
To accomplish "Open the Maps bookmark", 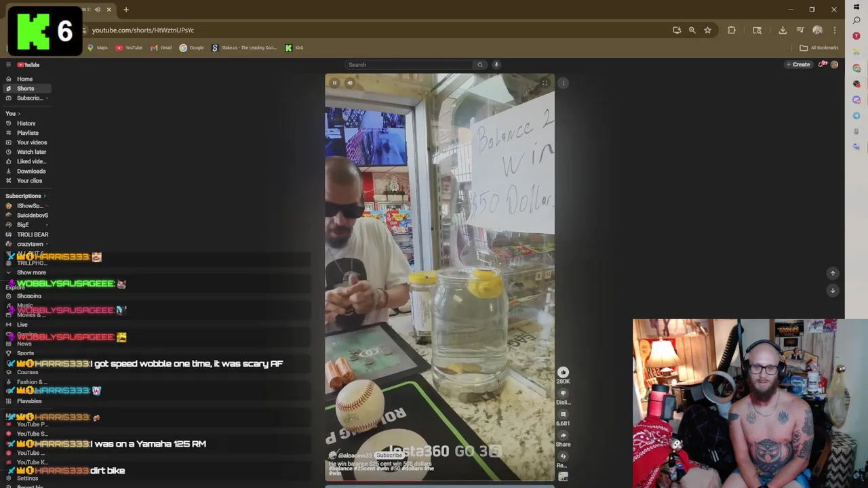I will pos(98,48).
